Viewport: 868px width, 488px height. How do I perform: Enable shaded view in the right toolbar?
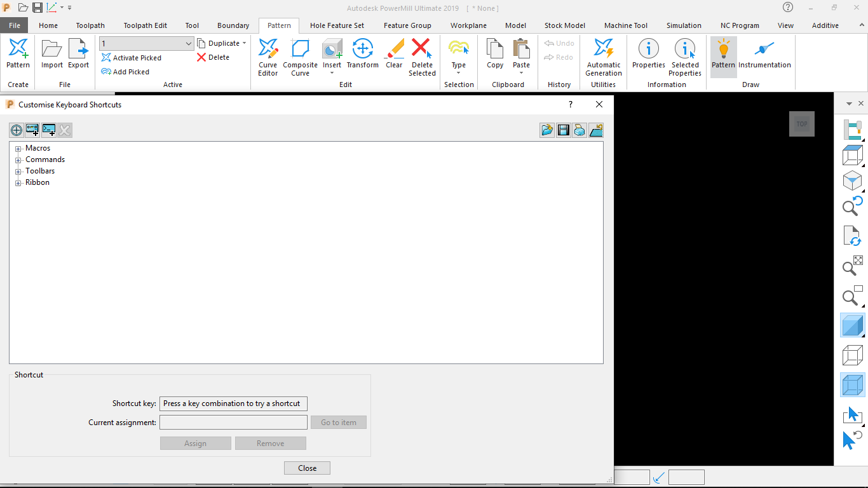click(x=851, y=325)
